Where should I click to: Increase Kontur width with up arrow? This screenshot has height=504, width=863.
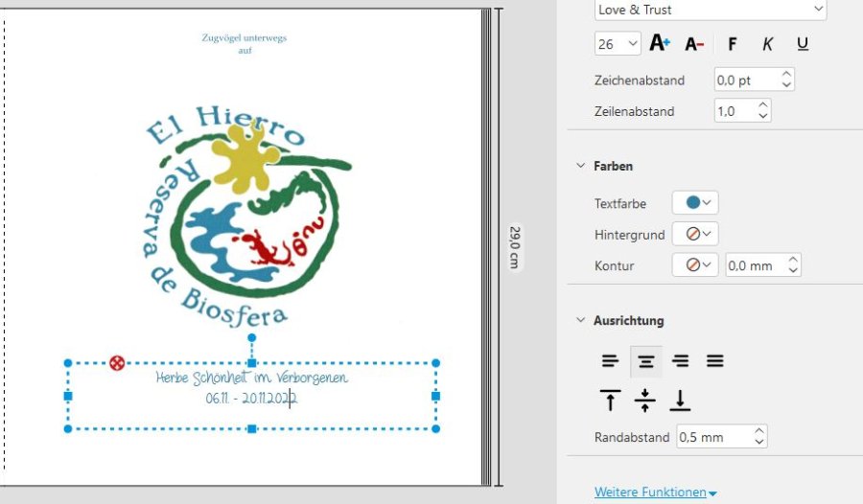point(793,259)
